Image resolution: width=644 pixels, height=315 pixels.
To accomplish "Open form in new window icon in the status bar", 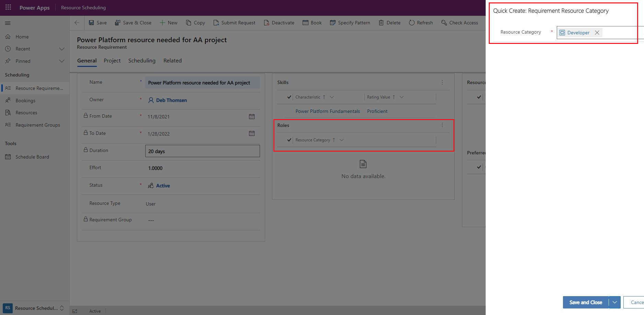I will [75, 311].
